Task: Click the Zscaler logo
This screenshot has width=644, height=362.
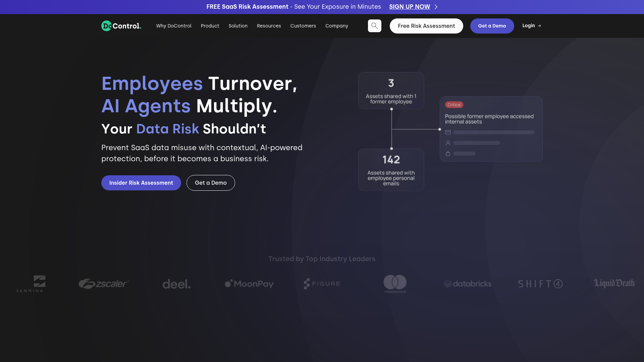Action: [104, 284]
